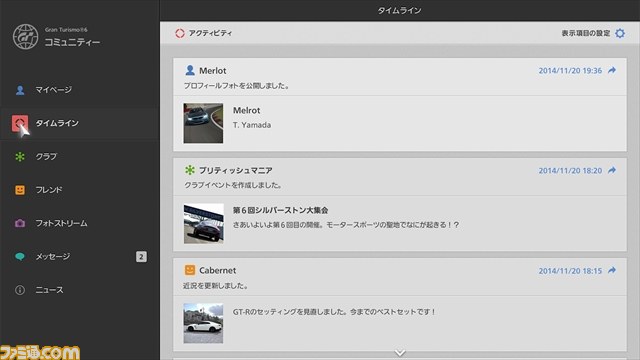Open Merlot's profile photo thumbnail
The image size is (640, 360).
[x=203, y=123]
